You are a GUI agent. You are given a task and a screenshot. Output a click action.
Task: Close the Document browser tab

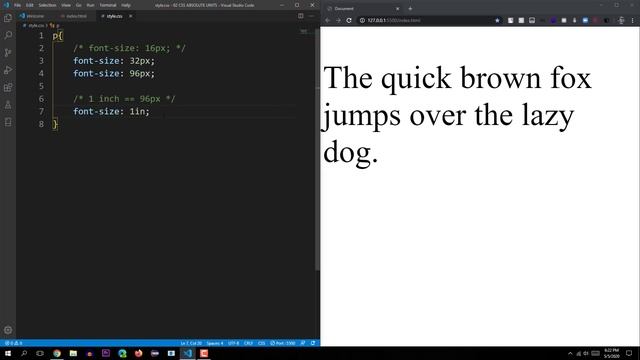398,9
